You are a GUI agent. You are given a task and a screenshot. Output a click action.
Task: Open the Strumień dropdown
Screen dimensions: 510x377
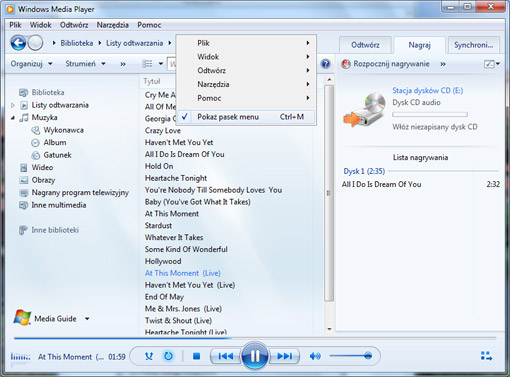click(x=85, y=64)
